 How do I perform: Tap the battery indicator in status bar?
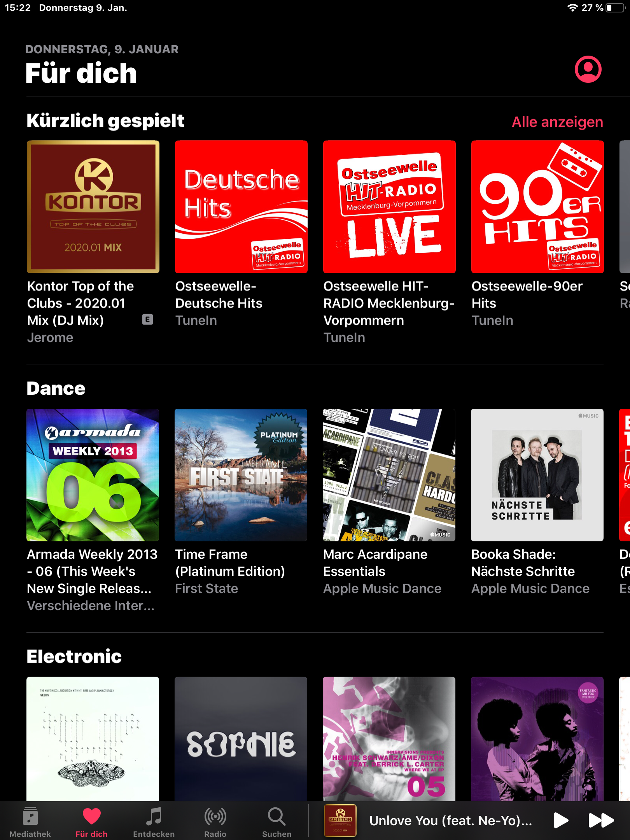[x=615, y=8]
